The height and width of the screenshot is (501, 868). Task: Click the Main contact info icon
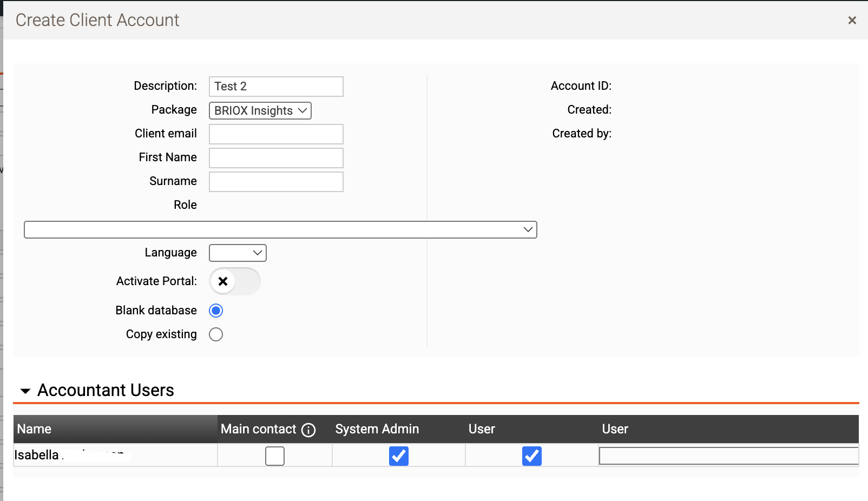coord(308,430)
